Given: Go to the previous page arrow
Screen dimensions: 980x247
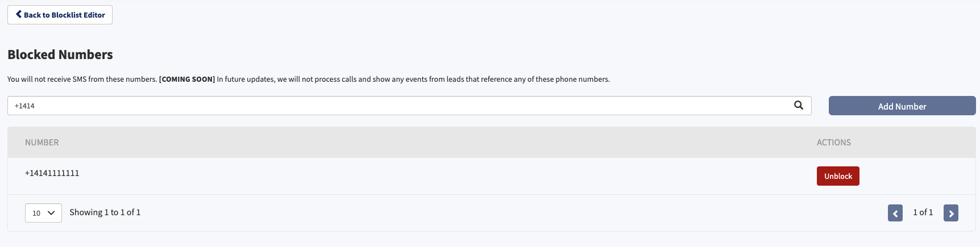Looking at the screenshot, I should (x=895, y=213).
